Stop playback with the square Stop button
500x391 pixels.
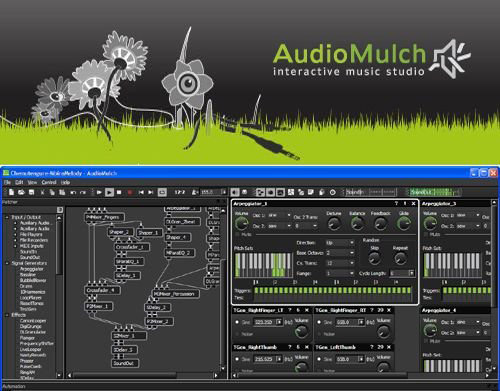119,192
